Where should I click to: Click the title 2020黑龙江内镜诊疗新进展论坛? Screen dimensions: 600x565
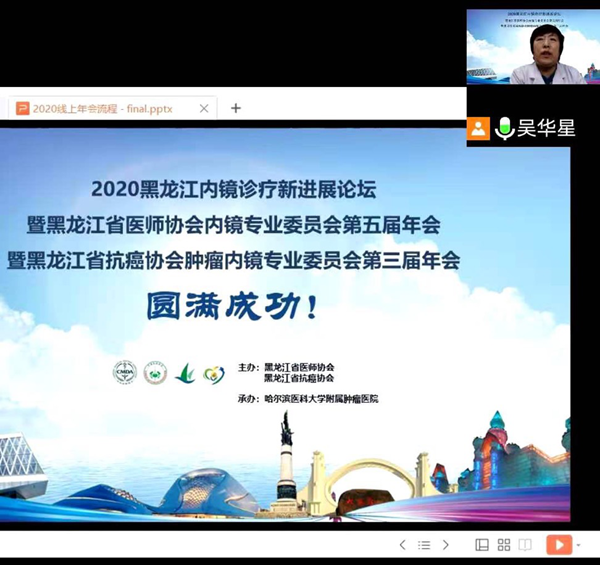click(x=234, y=189)
